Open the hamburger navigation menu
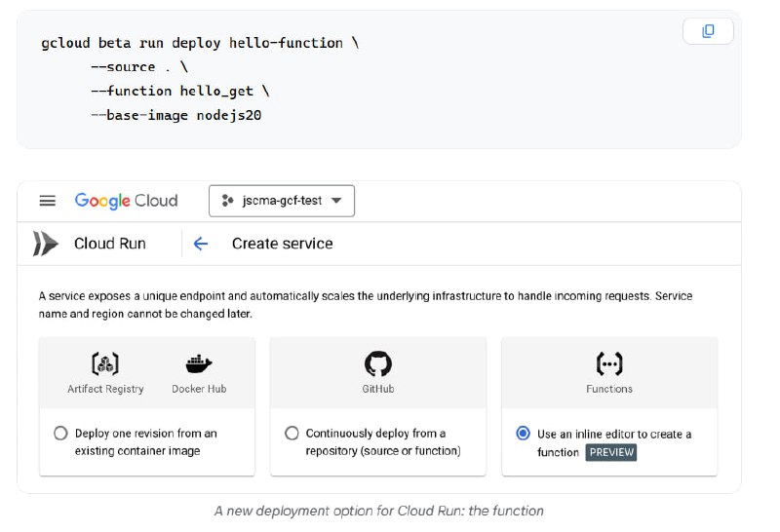 coord(48,201)
